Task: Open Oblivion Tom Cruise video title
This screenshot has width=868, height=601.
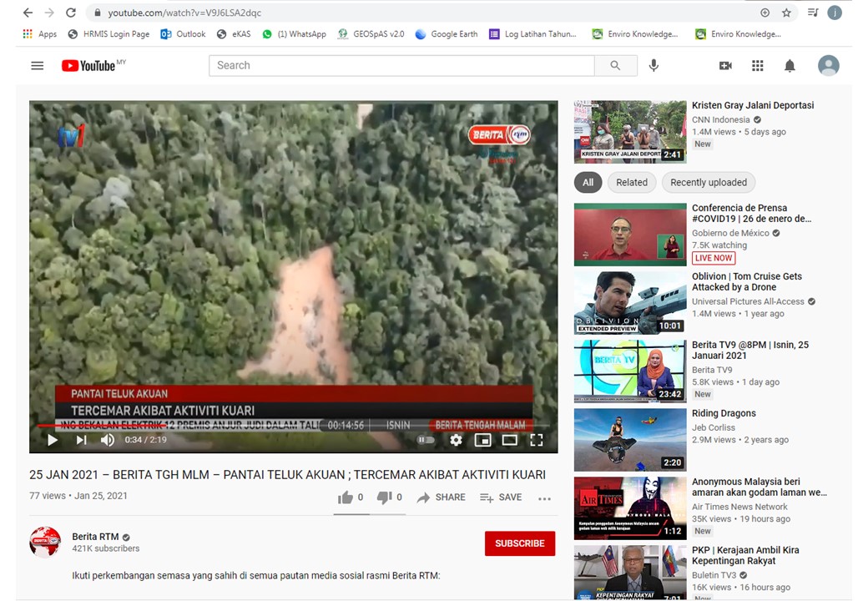Action: 747,281
